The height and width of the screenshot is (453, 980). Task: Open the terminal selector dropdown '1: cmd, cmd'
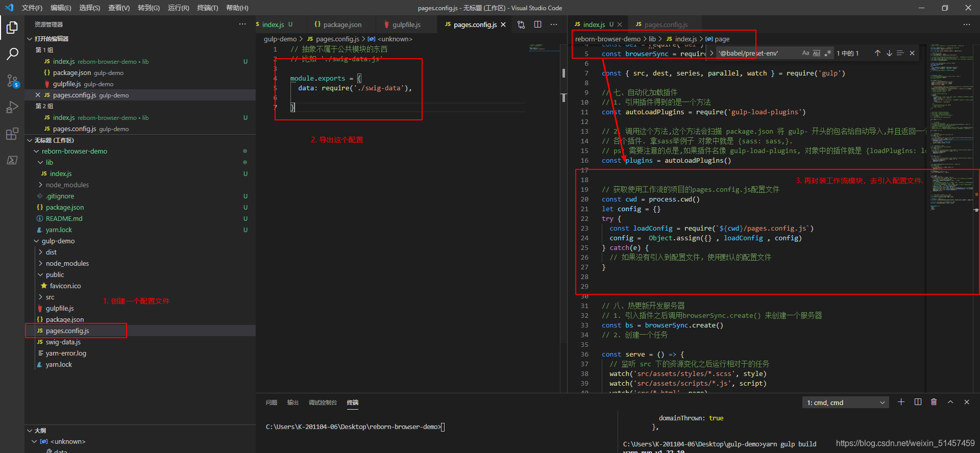845,402
